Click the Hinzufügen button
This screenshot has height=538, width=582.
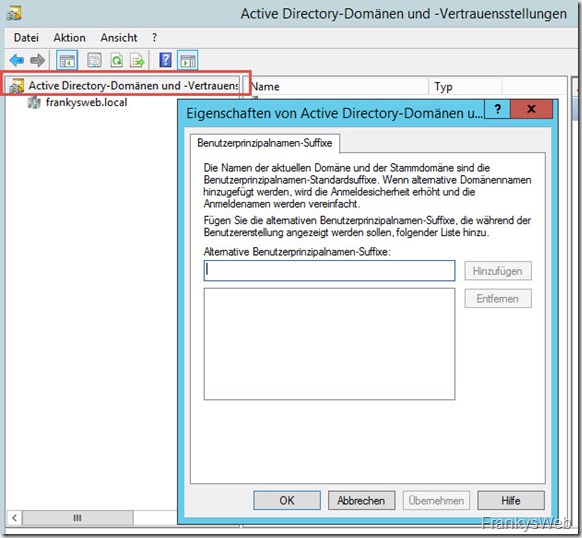point(498,271)
